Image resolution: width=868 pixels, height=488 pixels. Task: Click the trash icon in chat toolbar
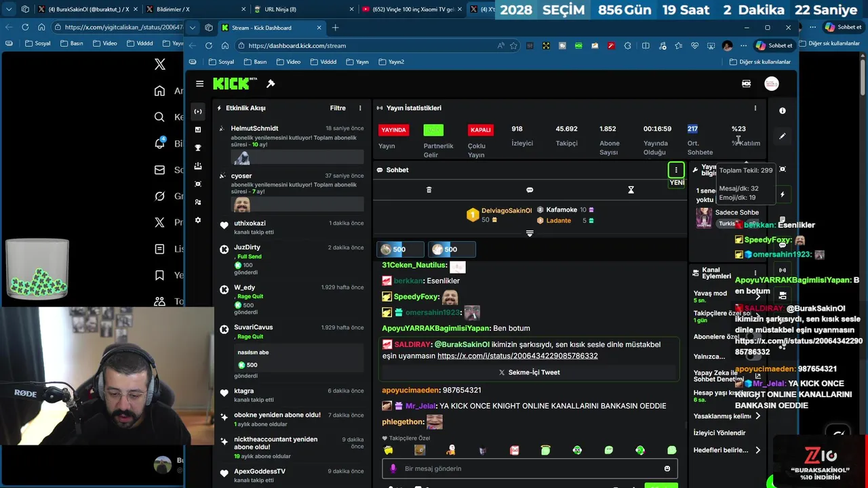[x=429, y=190]
